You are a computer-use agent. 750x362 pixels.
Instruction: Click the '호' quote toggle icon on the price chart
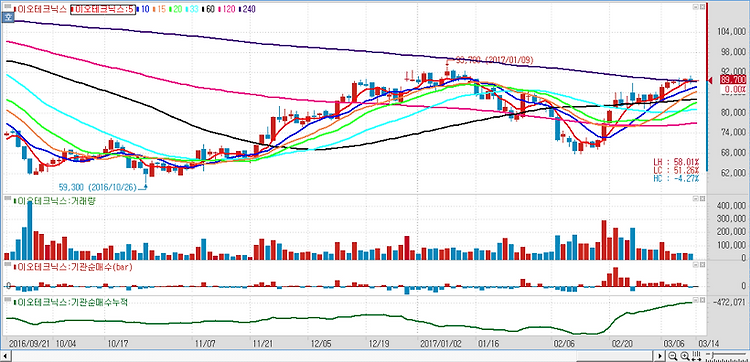click(8, 17)
